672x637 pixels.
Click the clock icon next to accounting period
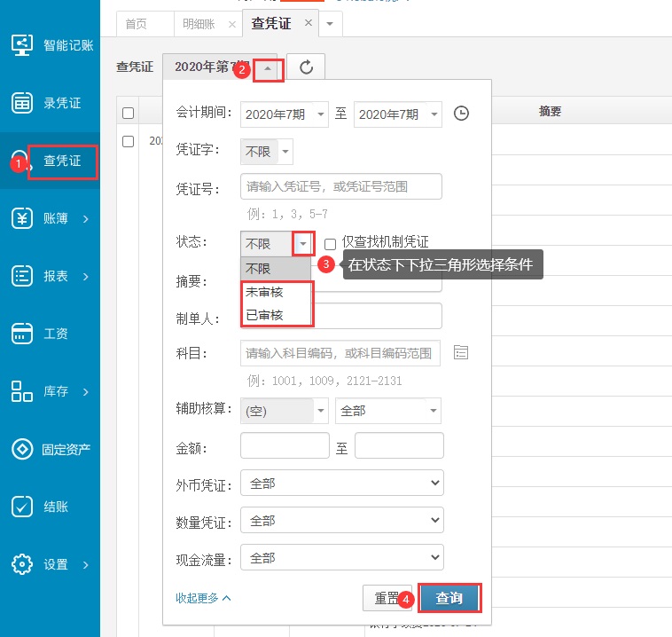point(461,114)
